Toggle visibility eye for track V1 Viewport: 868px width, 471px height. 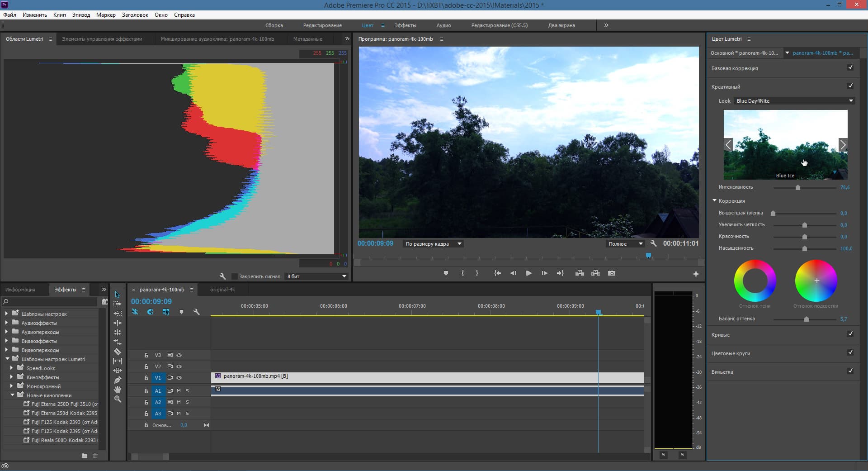click(179, 378)
